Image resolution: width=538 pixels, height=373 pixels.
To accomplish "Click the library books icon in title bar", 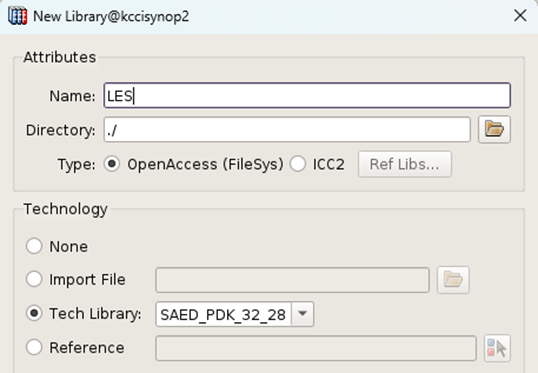I will point(17,16).
